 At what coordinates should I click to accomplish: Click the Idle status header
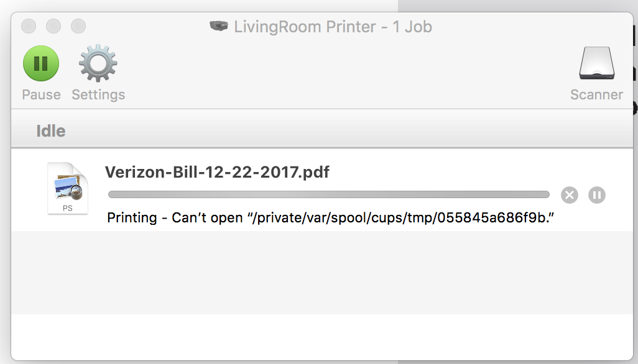[51, 131]
